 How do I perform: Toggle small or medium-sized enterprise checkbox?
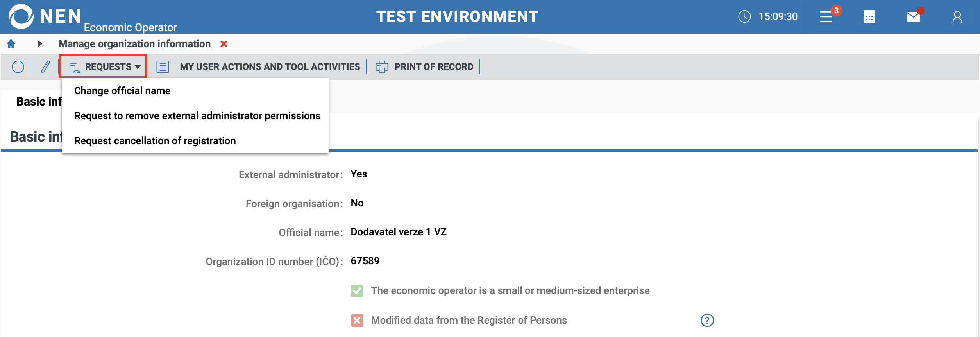[x=357, y=291]
